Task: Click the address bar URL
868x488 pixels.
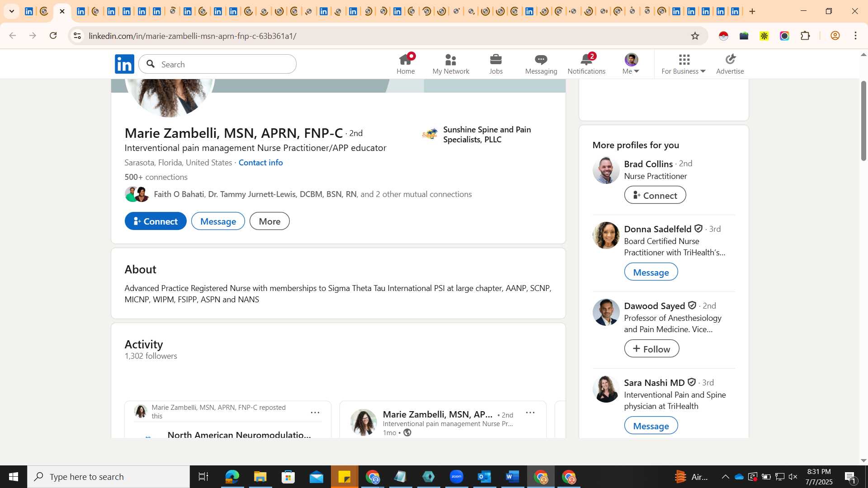Action: pyautogui.click(x=192, y=36)
